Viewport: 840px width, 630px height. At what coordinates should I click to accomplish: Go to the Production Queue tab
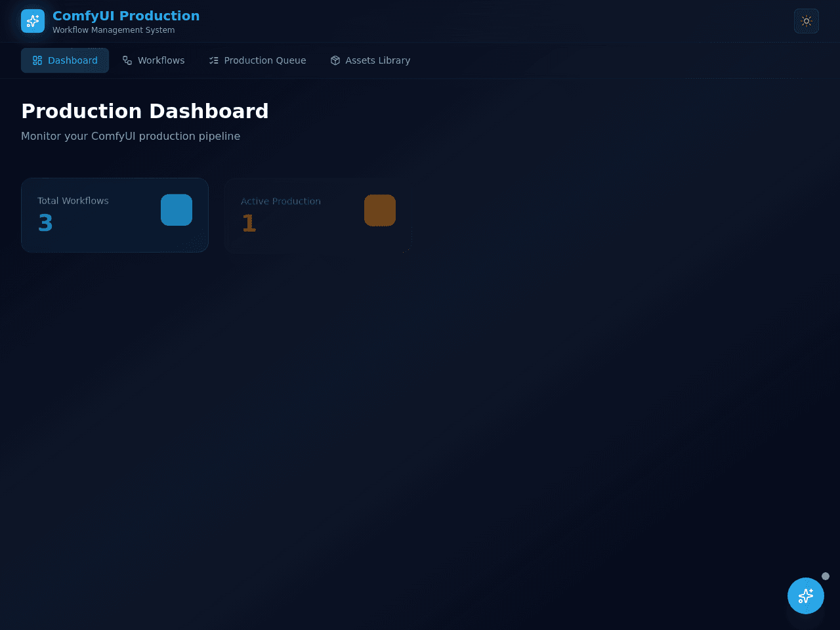click(x=257, y=60)
